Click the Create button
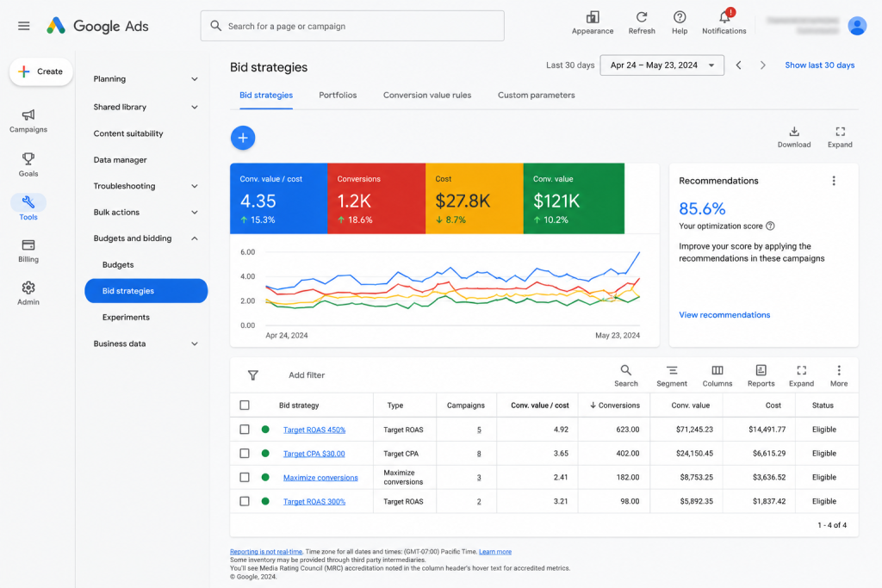 click(x=40, y=71)
